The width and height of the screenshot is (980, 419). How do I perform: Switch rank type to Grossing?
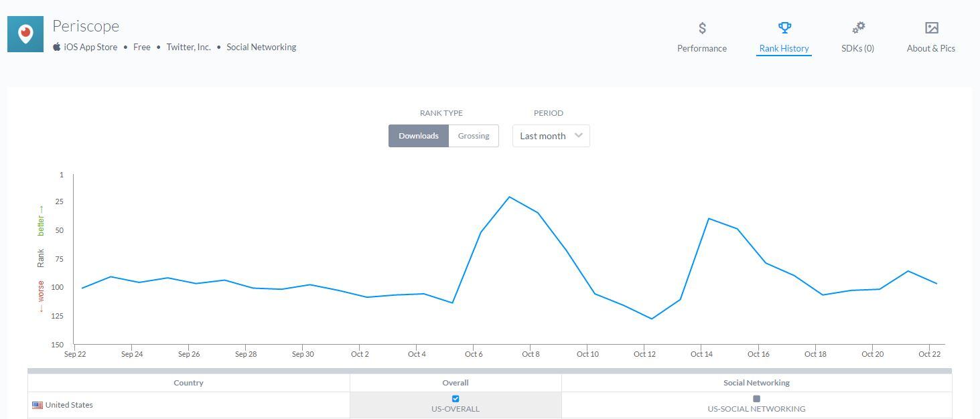[x=474, y=136]
